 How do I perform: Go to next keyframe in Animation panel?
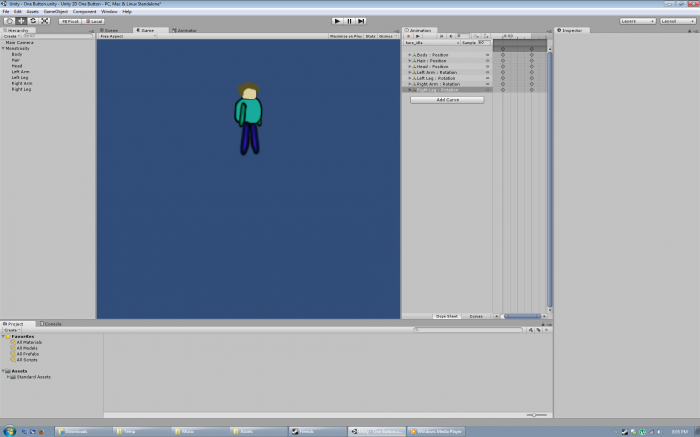point(450,36)
